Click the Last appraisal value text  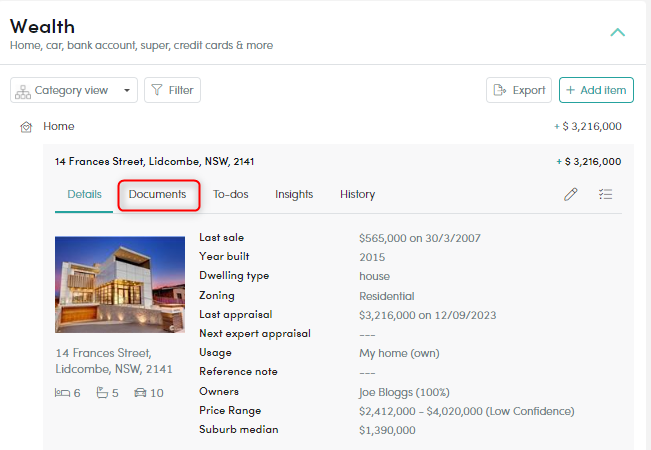(x=428, y=315)
